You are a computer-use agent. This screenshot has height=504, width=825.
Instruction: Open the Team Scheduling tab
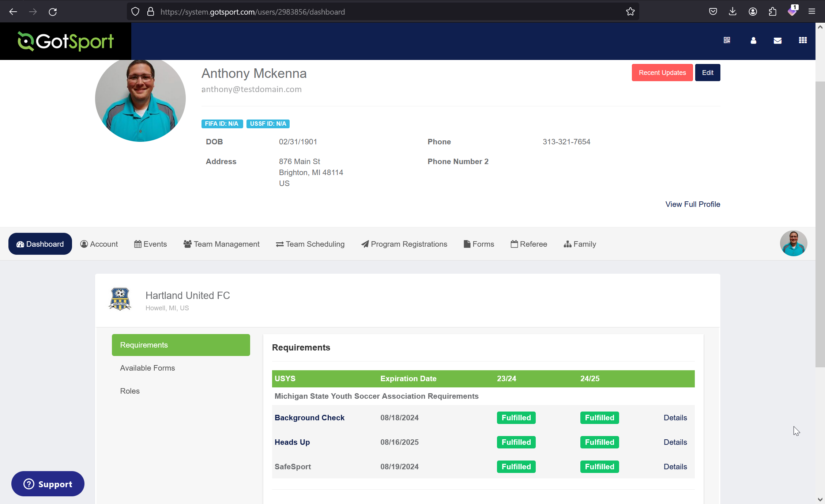[310, 244]
